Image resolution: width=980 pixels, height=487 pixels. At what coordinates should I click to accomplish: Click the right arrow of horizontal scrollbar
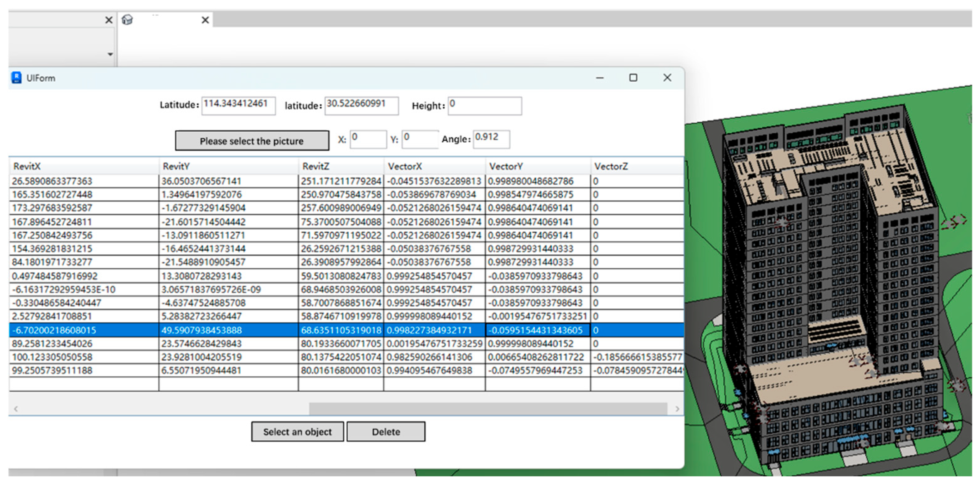677,409
